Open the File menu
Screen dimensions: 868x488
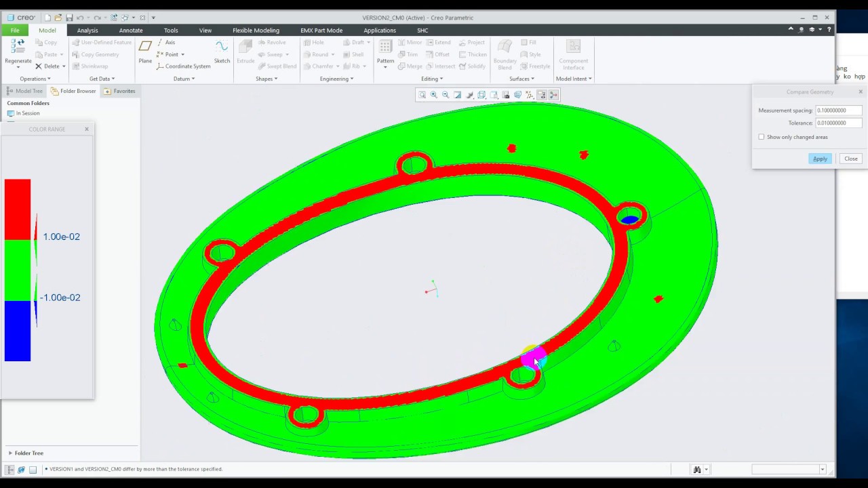click(x=15, y=30)
